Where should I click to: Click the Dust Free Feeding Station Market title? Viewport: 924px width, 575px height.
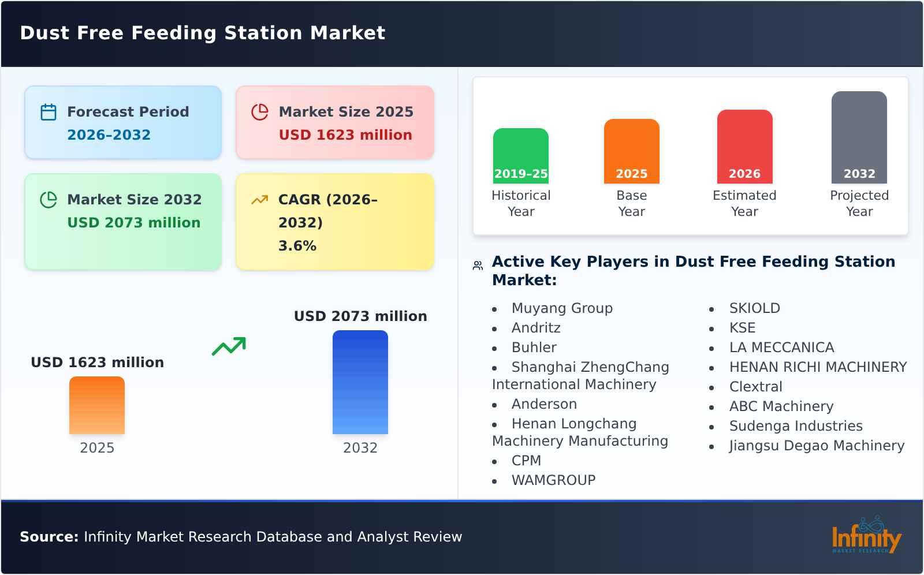[202, 33]
